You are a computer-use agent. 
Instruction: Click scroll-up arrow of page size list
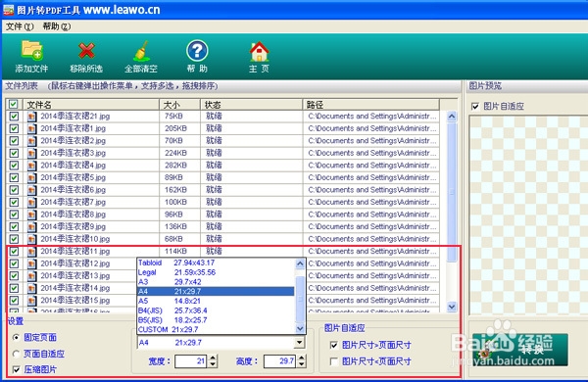pos(300,263)
